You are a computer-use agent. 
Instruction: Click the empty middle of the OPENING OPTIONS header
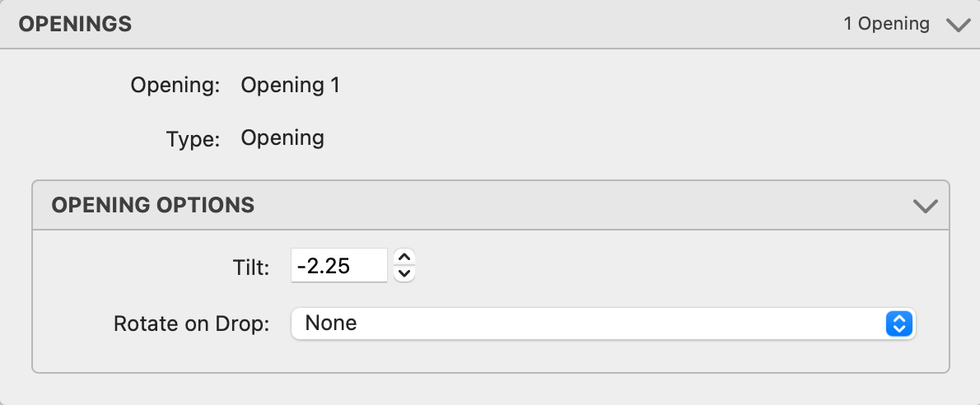coord(576,205)
